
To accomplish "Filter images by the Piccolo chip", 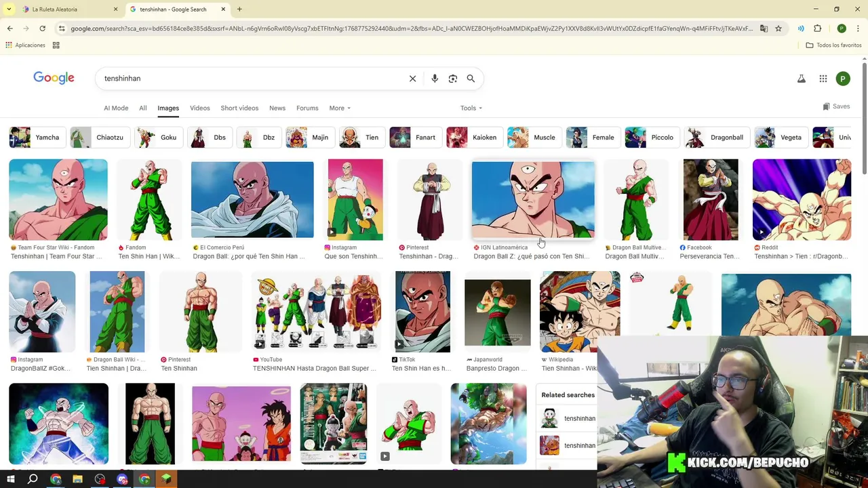I will (651, 138).
